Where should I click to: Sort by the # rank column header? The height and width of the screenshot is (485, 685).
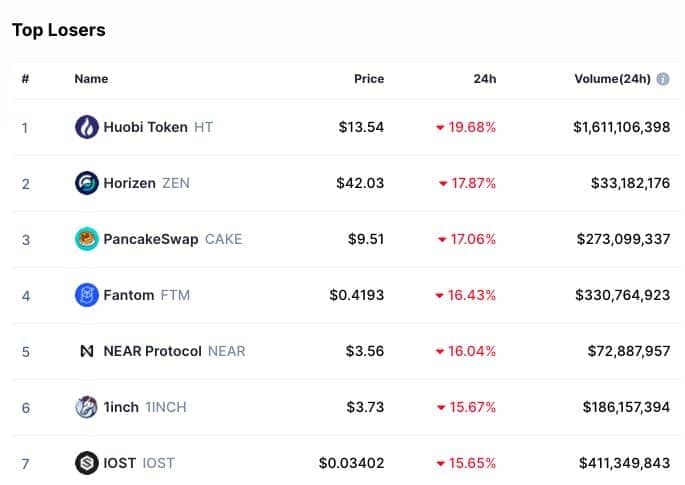pos(25,79)
